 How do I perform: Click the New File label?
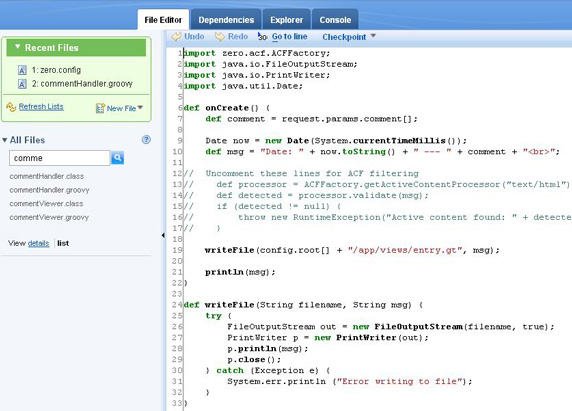[x=121, y=108]
